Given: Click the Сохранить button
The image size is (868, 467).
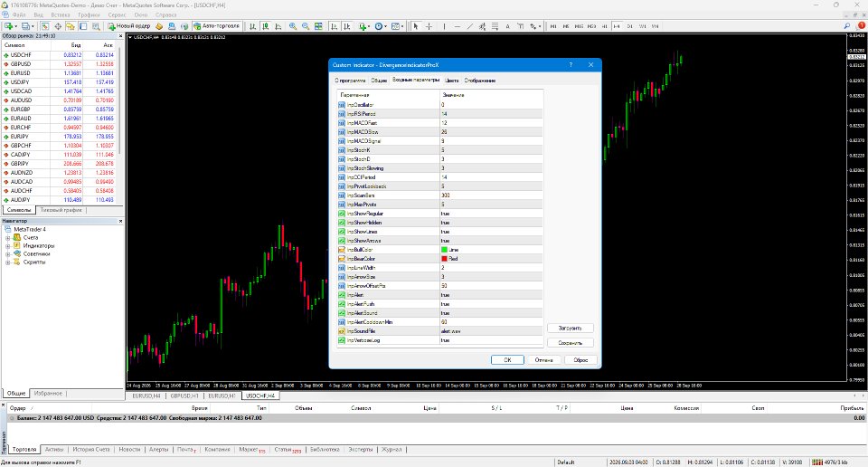Looking at the screenshot, I should click(x=571, y=343).
